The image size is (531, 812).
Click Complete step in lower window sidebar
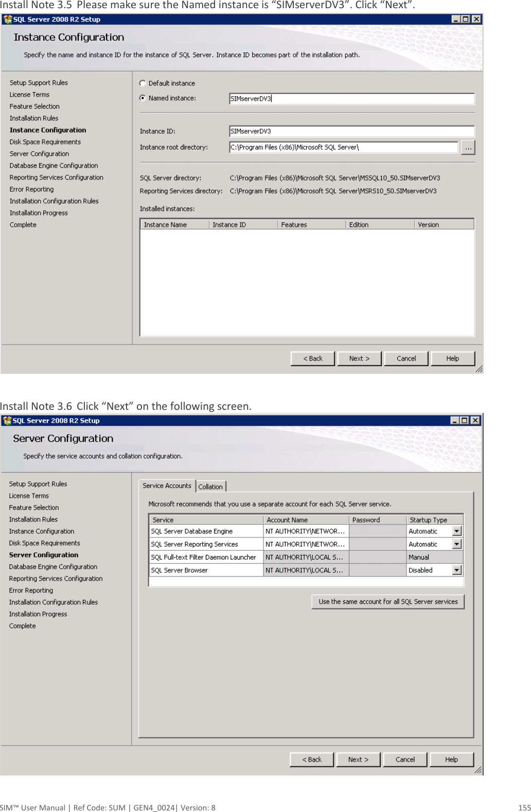coord(22,626)
